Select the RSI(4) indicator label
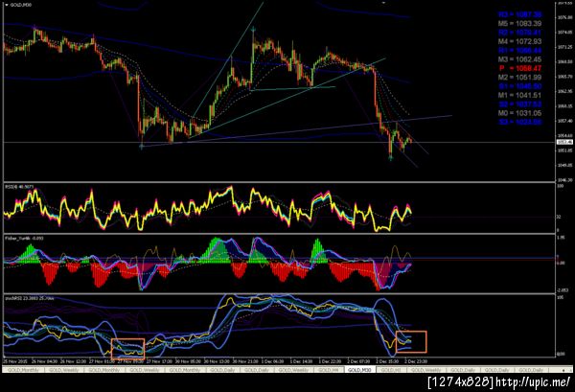Image resolution: width=575 pixels, height=392 pixels. [19, 187]
